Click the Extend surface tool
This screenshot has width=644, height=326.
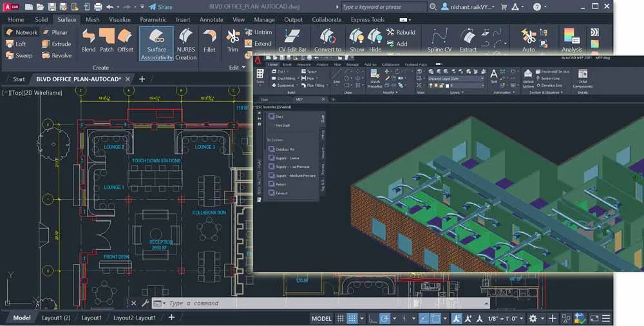point(258,44)
